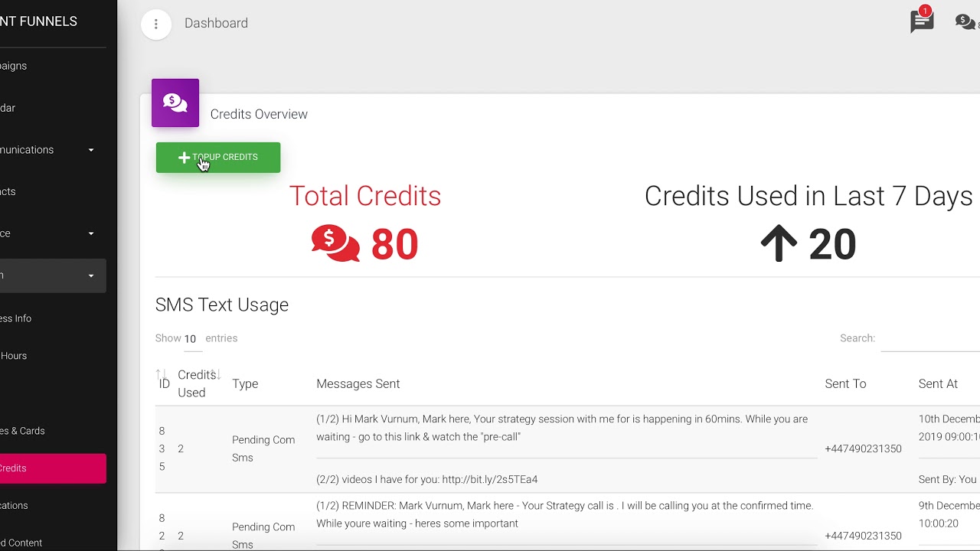Sort by Messages Sent column header
980x551 pixels.
pos(358,384)
